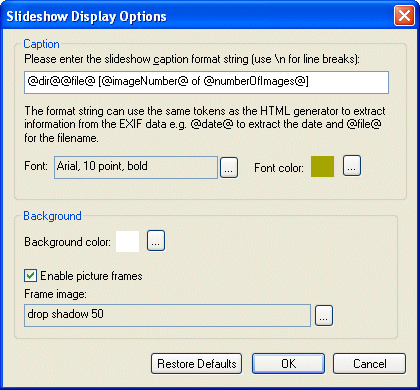420x390 pixels.
Task: Click the white background color swatch
Action: tap(127, 242)
